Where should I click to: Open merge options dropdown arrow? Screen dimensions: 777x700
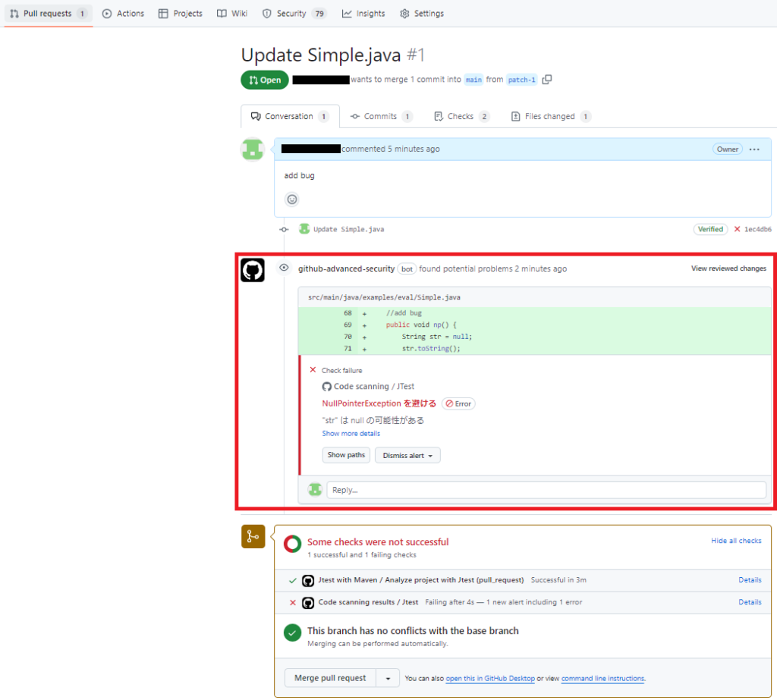(388, 678)
